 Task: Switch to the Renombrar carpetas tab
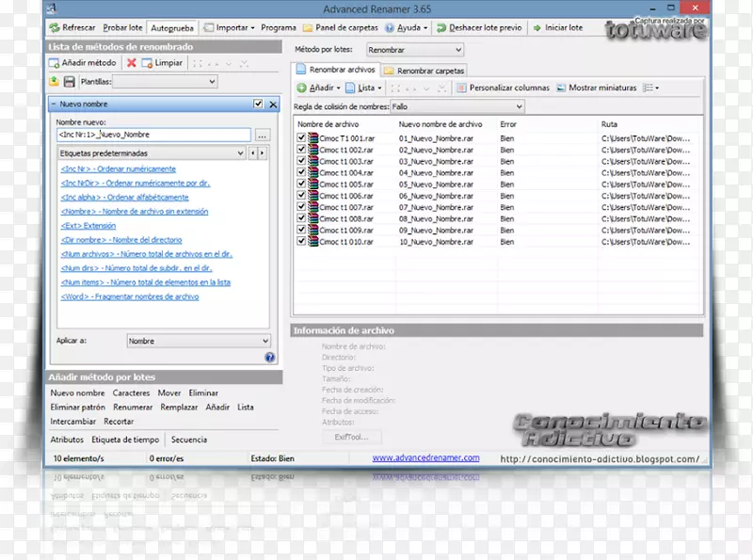[424, 70]
